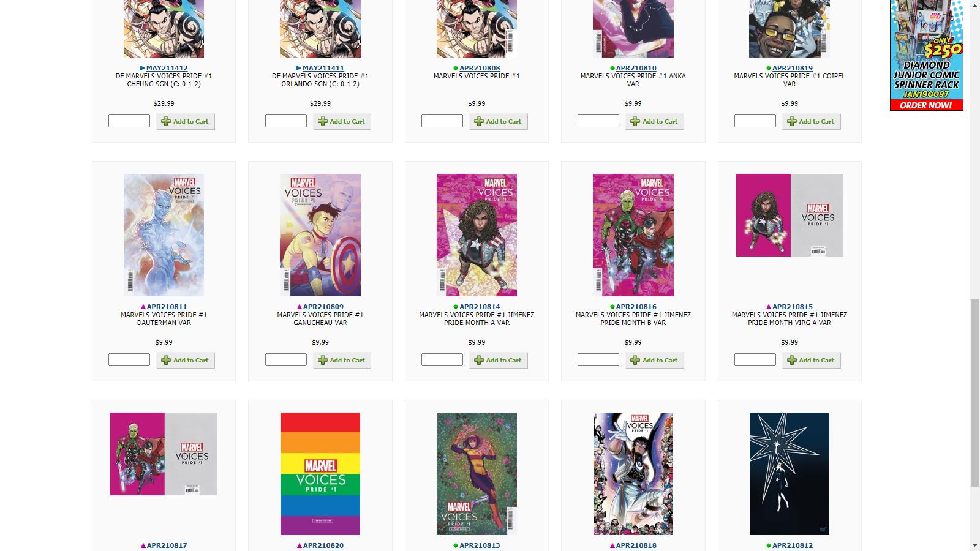980x551 pixels.
Task: Click the green dot icon beside APR210813
Action: 456,545
